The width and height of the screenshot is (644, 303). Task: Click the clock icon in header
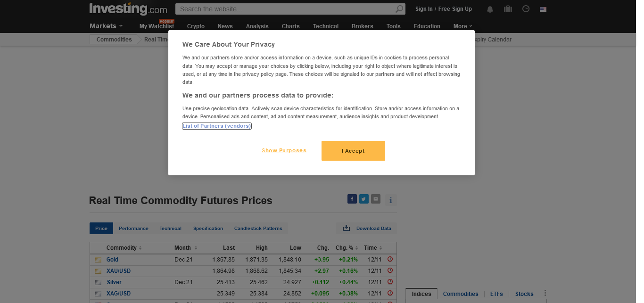pyautogui.click(x=526, y=9)
